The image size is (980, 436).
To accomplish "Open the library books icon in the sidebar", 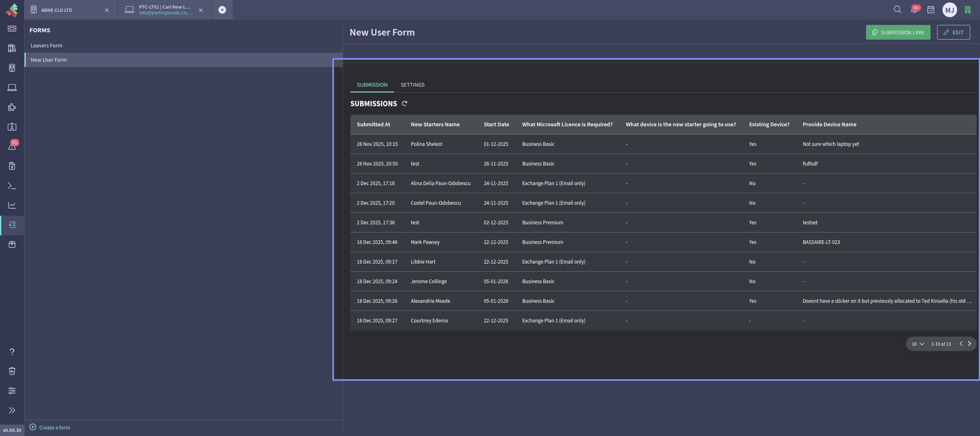I will (x=12, y=48).
